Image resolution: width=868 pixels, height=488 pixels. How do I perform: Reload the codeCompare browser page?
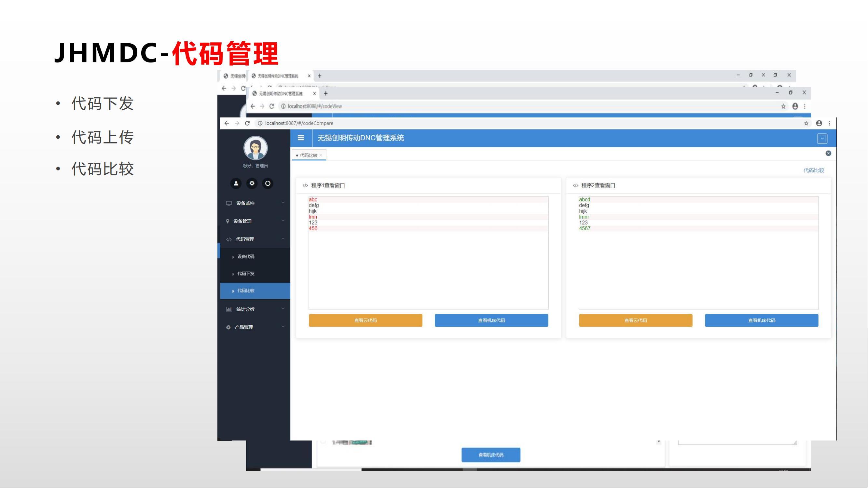247,123
